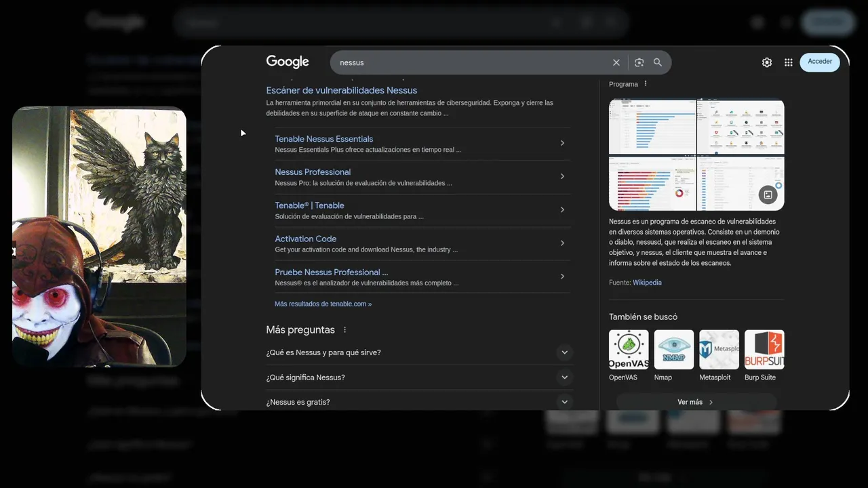Click the webcam overlay of masked person
This screenshot has height=488, width=868.
[x=99, y=237]
